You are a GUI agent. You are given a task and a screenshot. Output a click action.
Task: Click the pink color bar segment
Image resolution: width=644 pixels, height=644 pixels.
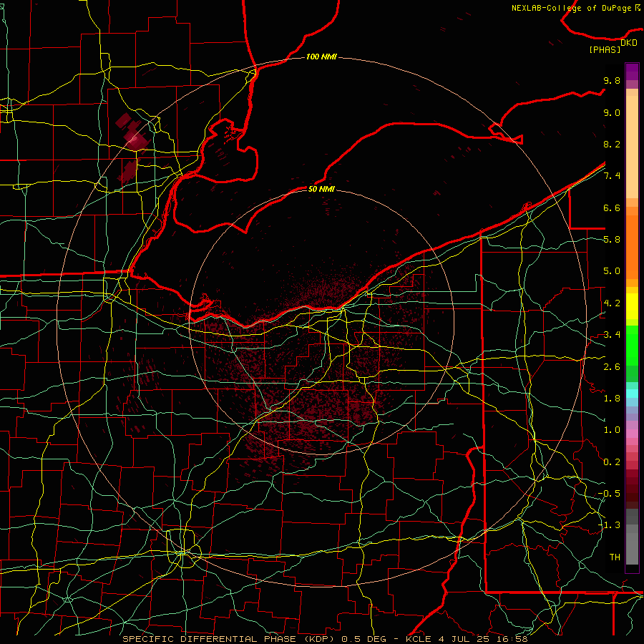[x=632, y=434]
